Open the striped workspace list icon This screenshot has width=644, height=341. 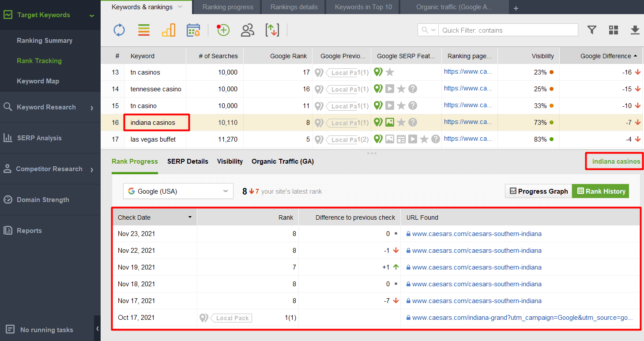[x=144, y=30]
